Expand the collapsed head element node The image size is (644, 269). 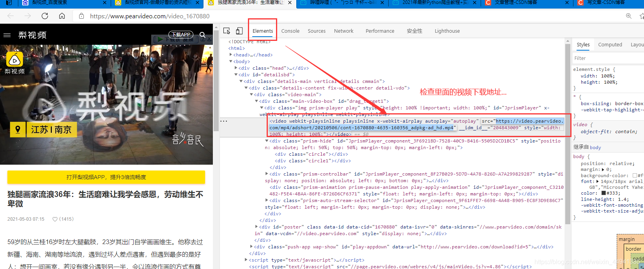(231, 55)
